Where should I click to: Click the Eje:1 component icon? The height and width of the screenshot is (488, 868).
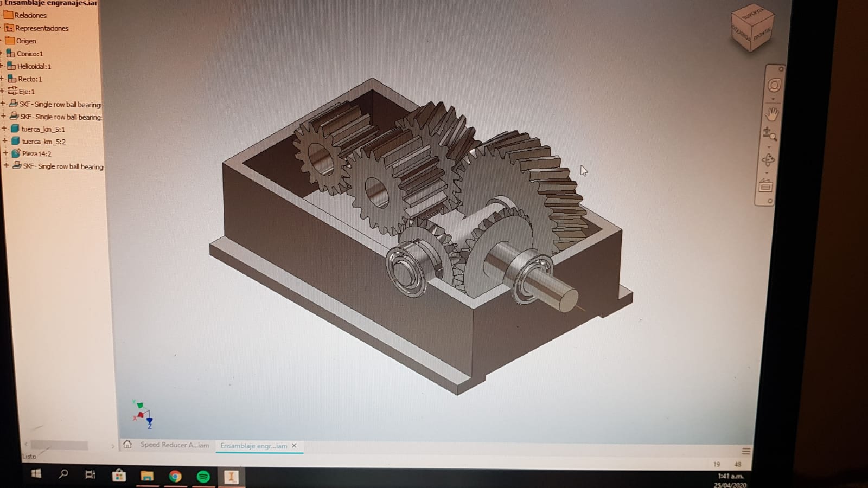pyautogui.click(x=12, y=91)
